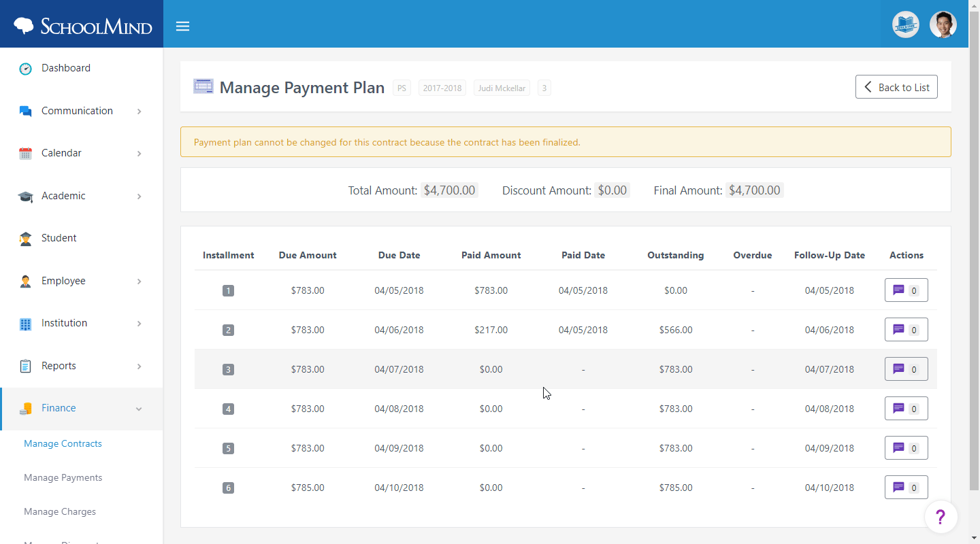Click the Discount Amount $0.00 value
Image resolution: width=980 pixels, height=544 pixels.
tap(612, 190)
